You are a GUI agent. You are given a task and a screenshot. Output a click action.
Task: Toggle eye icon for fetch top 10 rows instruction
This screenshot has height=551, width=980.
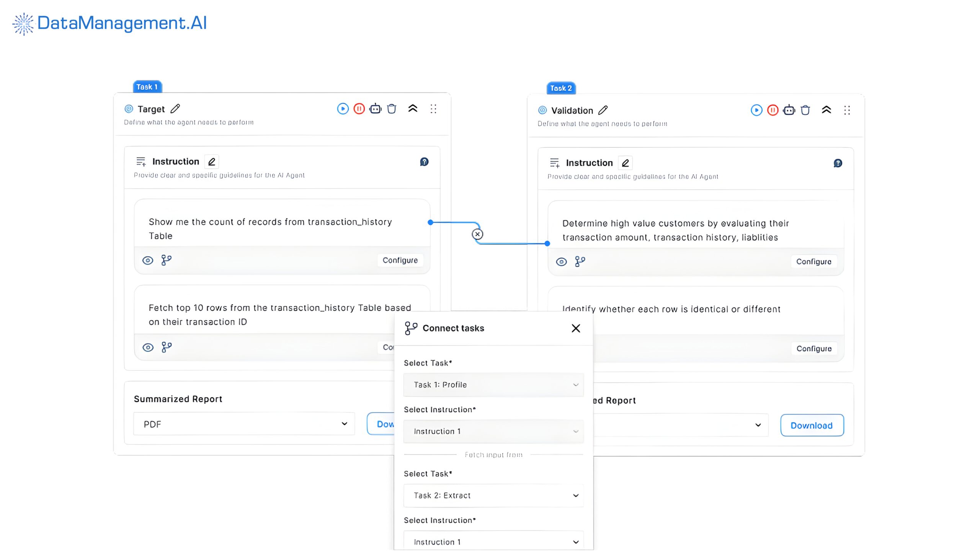coord(148,347)
